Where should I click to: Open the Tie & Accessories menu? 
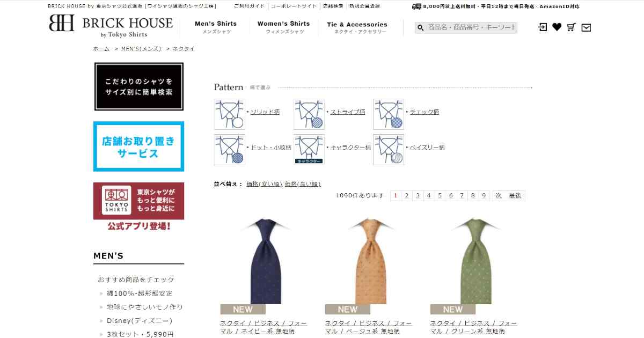(x=357, y=28)
